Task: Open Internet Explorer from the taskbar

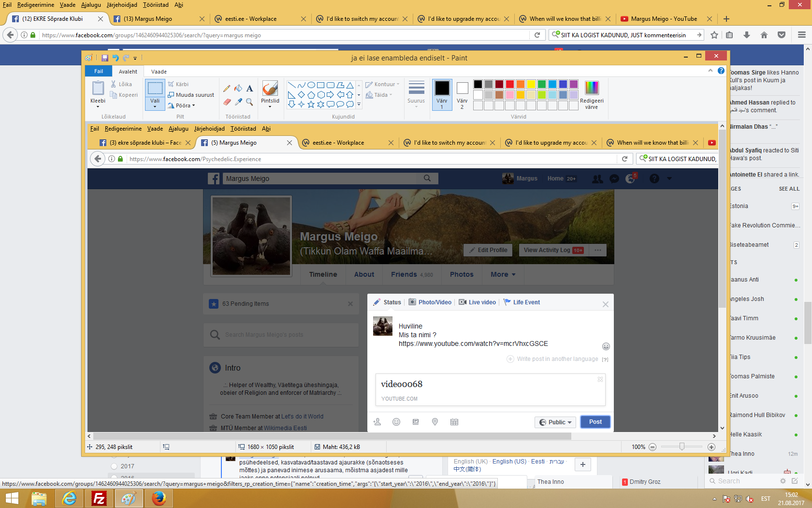Action: click(70, 498)
